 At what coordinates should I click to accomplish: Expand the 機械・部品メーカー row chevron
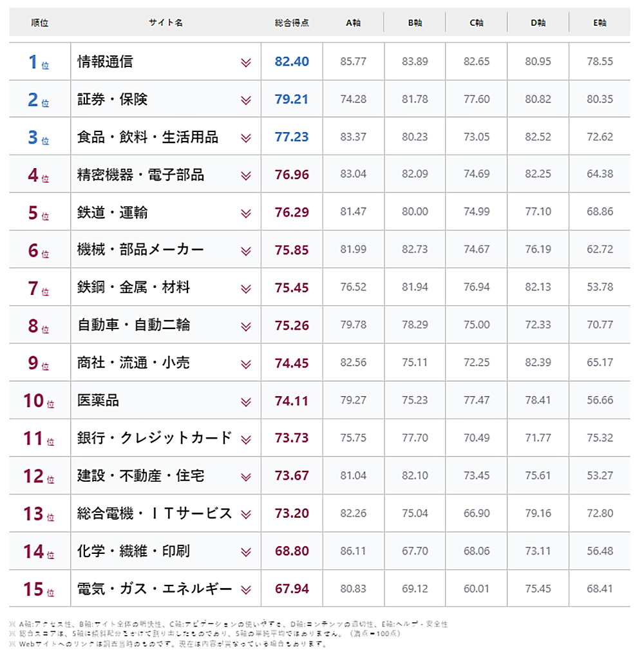coord(245,251)
